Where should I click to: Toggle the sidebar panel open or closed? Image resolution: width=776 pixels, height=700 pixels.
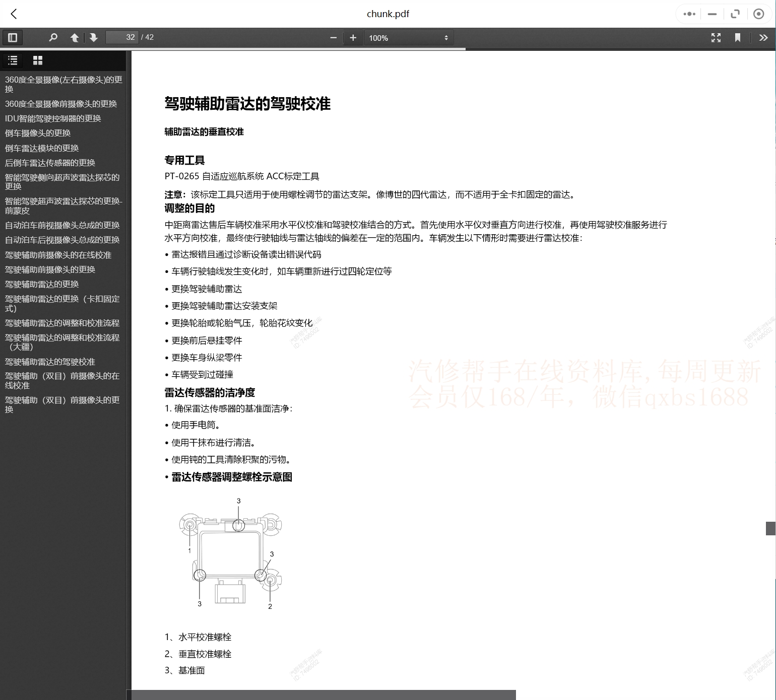point(13,37)
